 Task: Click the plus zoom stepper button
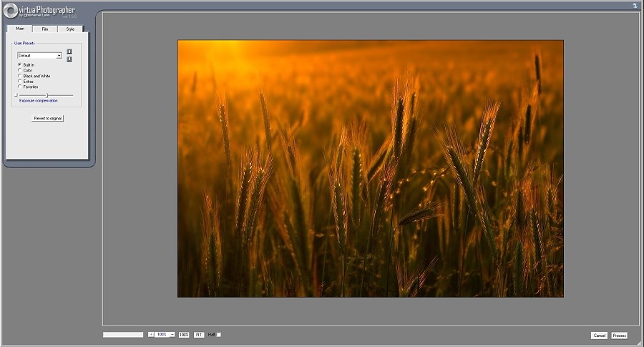tap(151, 335)
